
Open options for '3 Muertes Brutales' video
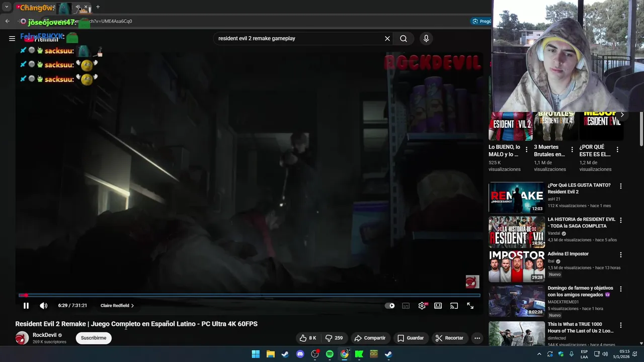[572, 149]
